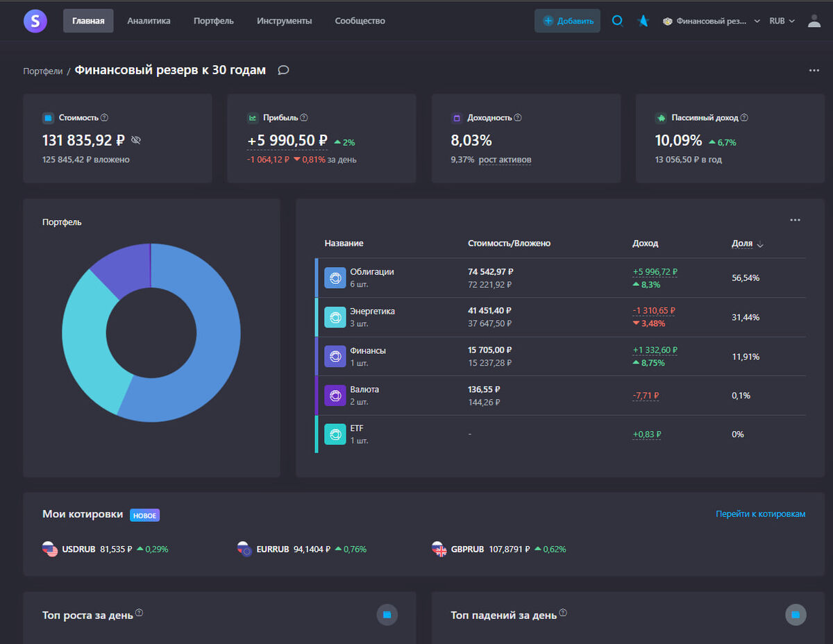Image resolution: width=833 pixels, height=644 pixels.
Task: Click the Облигации category icon in the table
Action: [x=335, y=278]
